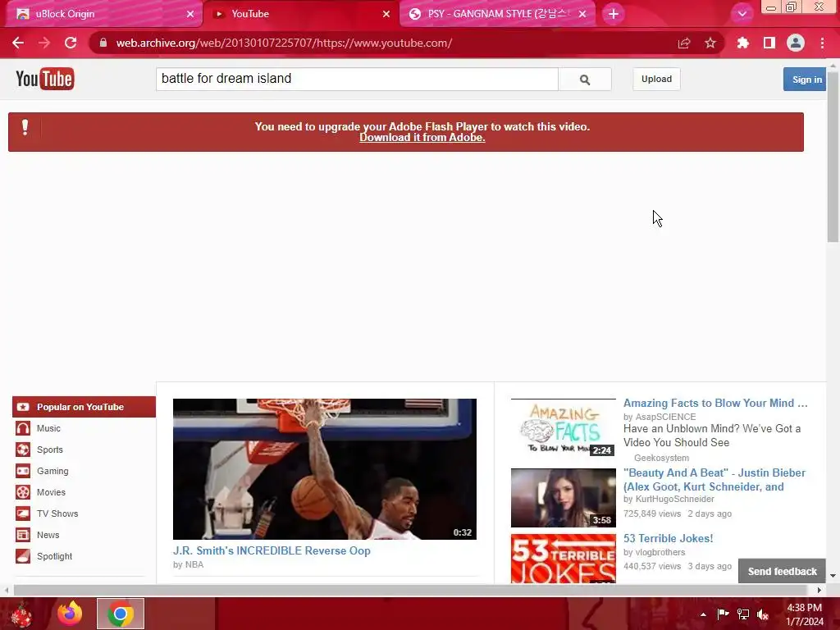This screenshot has width=840, height=630.
Task: Click Download it from Adobe link
Action: tap(422, 138)
